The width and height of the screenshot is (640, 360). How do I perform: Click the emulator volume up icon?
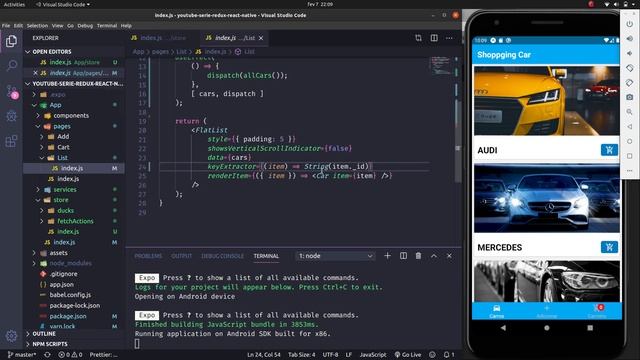point(630,38)
